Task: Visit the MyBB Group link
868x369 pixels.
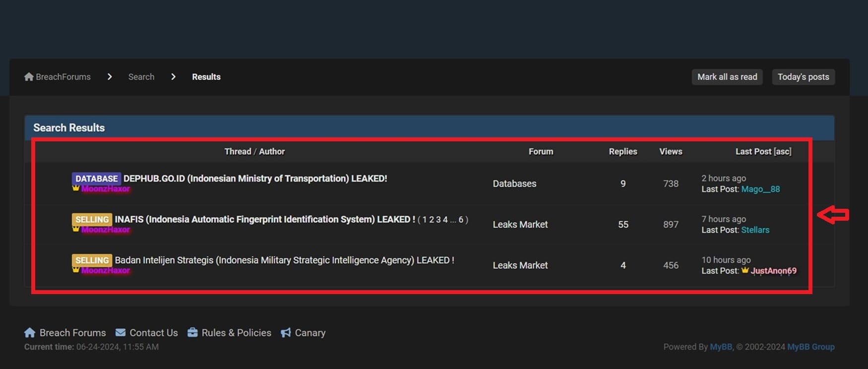Action: coord(811,347)
